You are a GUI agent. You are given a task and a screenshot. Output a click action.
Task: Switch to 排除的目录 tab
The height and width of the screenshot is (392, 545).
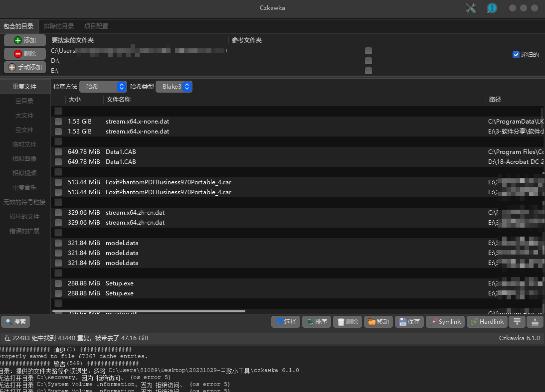[59, 26]
